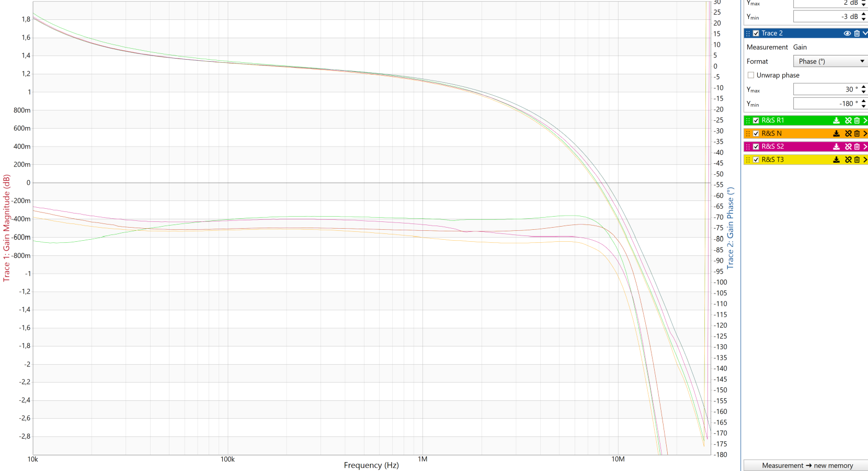Grab the R&S T3 drag handle

point(748,160)
